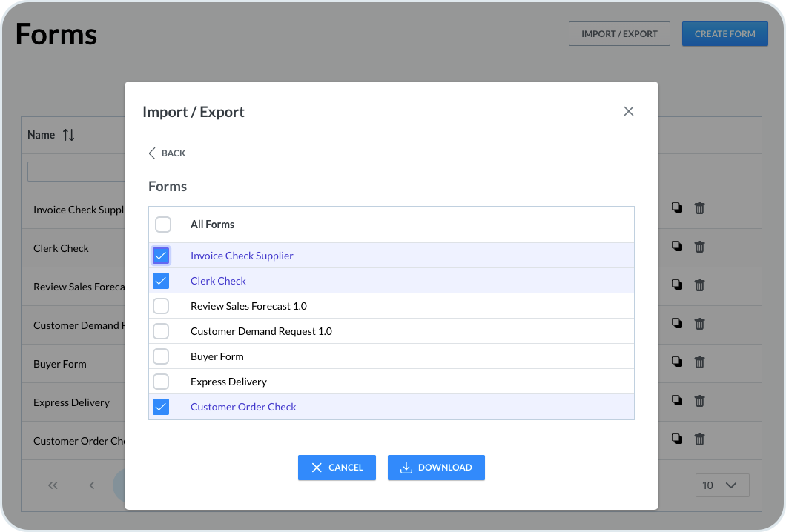Viewport: 786px width, 532px height.
Task: Enable the Review Sales Forecast 1.0 checkbox
Action: click(161, 306)
